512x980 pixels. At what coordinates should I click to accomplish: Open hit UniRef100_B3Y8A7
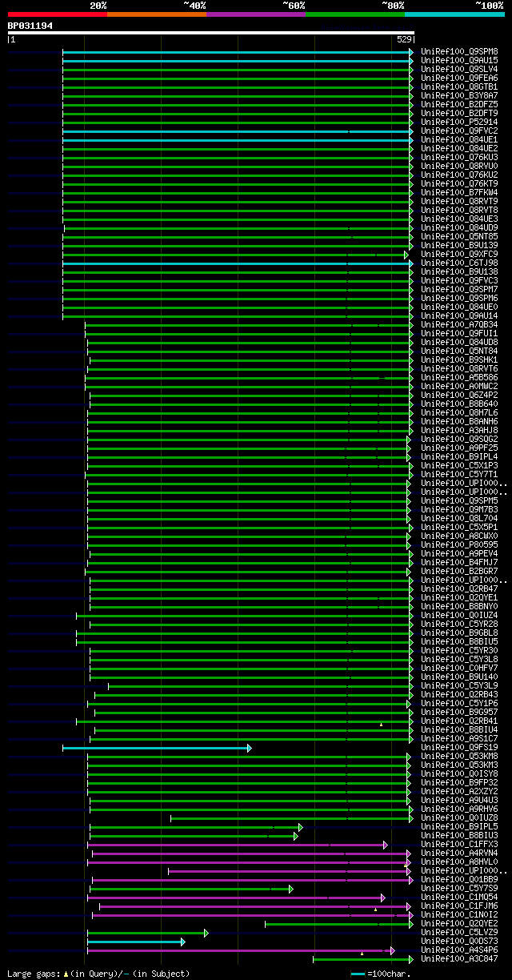tap(459, 95)
